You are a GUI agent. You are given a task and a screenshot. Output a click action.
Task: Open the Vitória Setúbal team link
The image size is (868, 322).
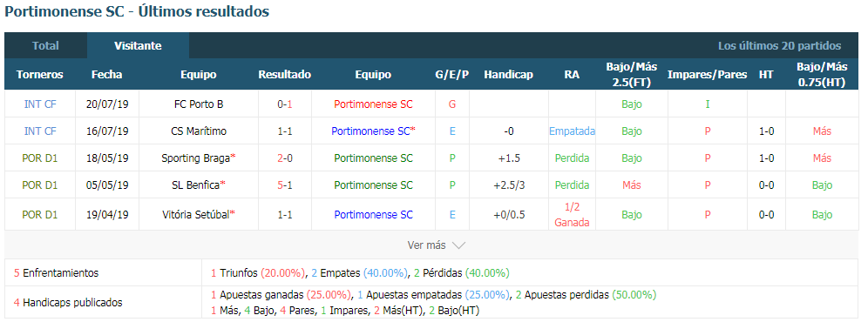[x=195, y=215]
